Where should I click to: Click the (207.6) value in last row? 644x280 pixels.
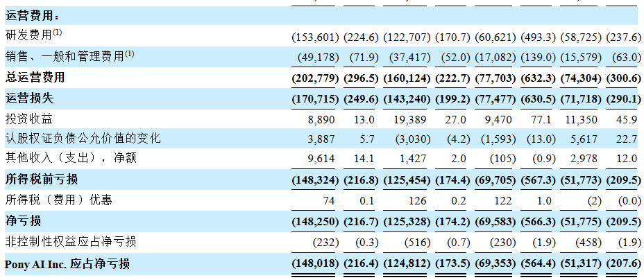pyautogui.click(x=622, y=264)
